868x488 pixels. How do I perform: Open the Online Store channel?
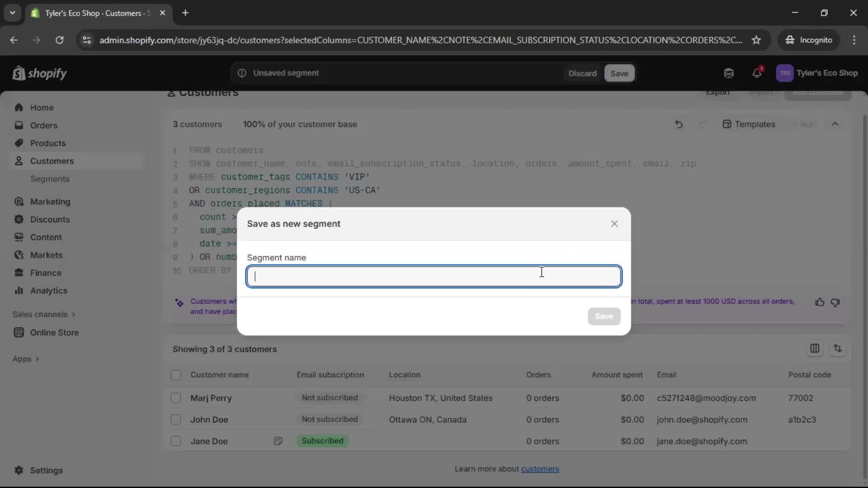[53, 333]
